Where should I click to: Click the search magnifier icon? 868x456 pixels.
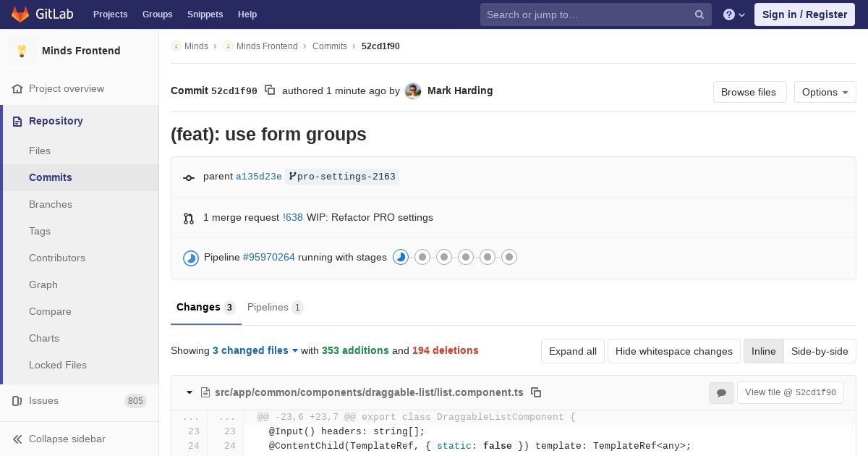699,14
